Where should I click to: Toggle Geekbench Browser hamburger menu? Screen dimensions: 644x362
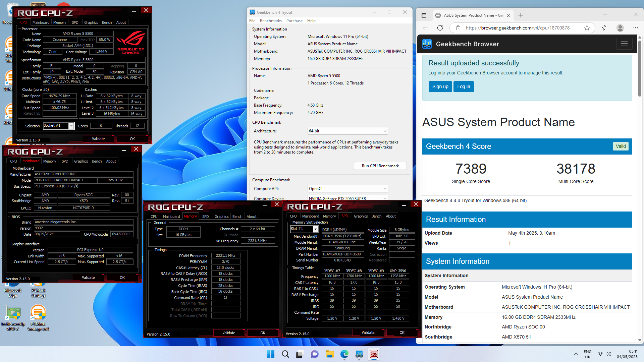624,44
